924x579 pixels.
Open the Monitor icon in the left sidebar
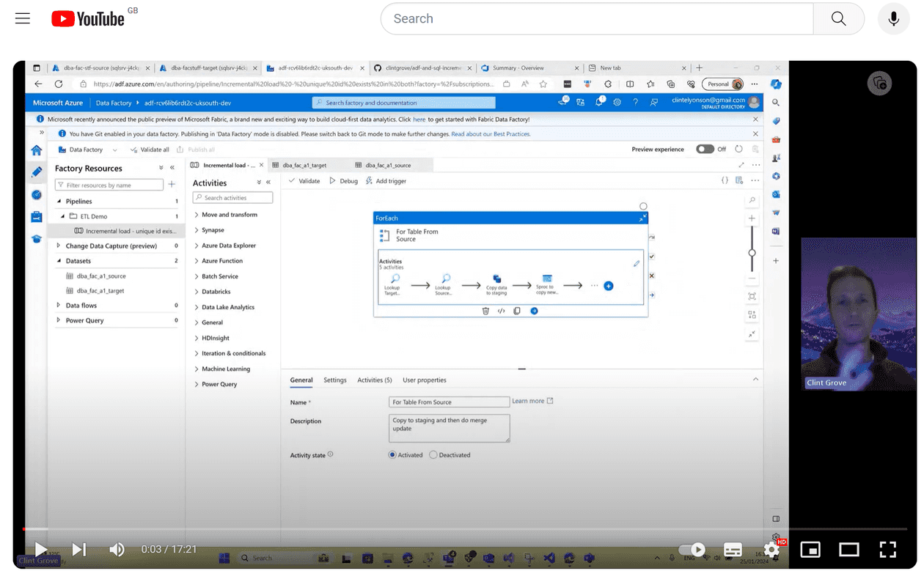pos(37,195)
